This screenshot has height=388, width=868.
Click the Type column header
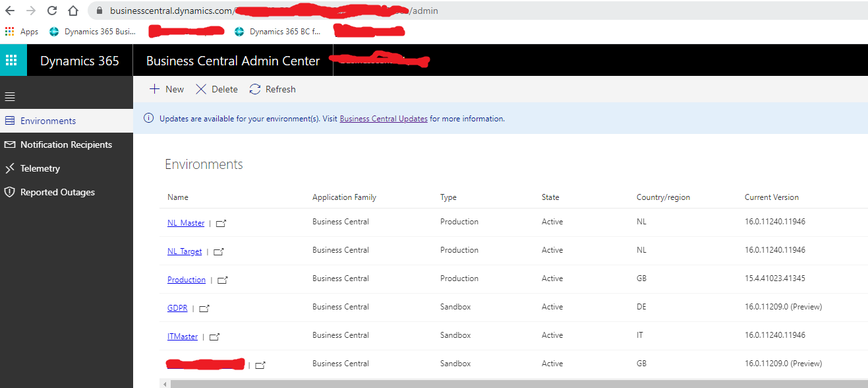(448, 197)
